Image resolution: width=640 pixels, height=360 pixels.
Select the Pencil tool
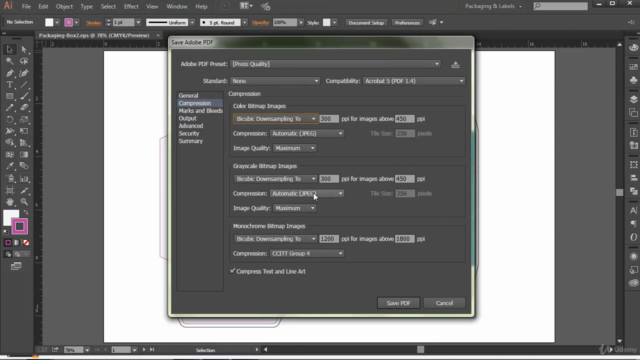coord(9,108)
